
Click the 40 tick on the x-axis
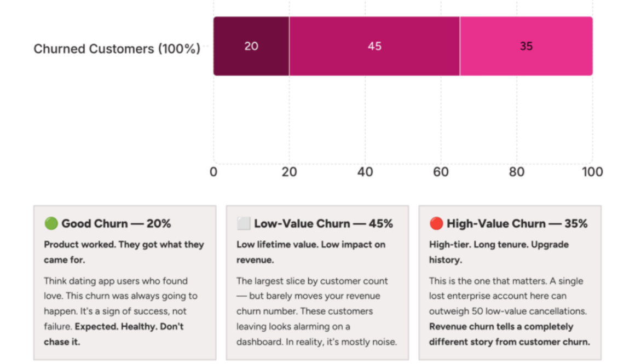click(365, 172)
